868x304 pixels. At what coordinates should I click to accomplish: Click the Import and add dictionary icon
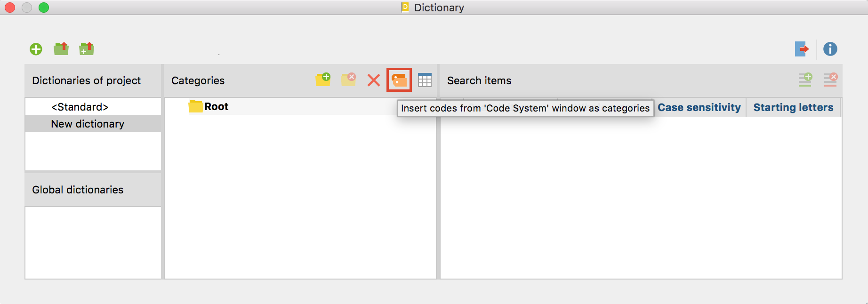pos(87,48)
